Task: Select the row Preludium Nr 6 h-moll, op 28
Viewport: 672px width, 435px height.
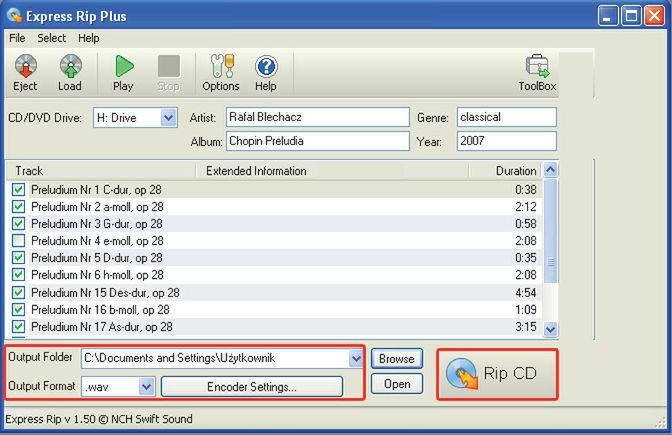Action: [274, 275]
